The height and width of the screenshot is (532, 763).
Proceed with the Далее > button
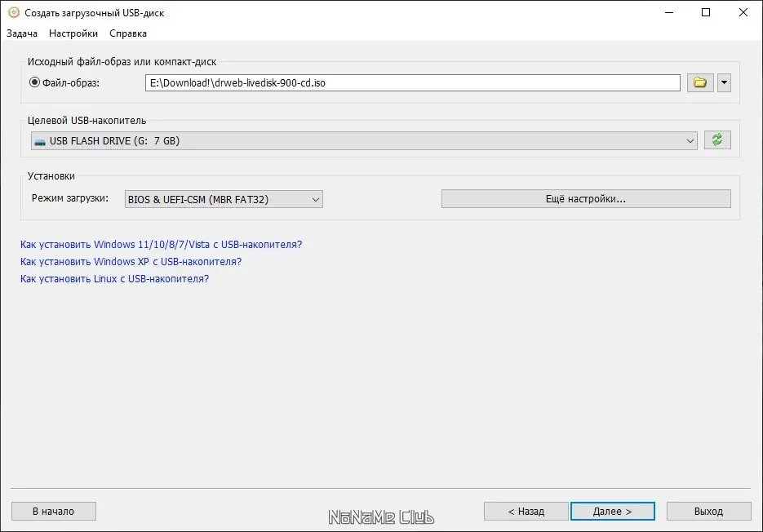coord(613,511)
